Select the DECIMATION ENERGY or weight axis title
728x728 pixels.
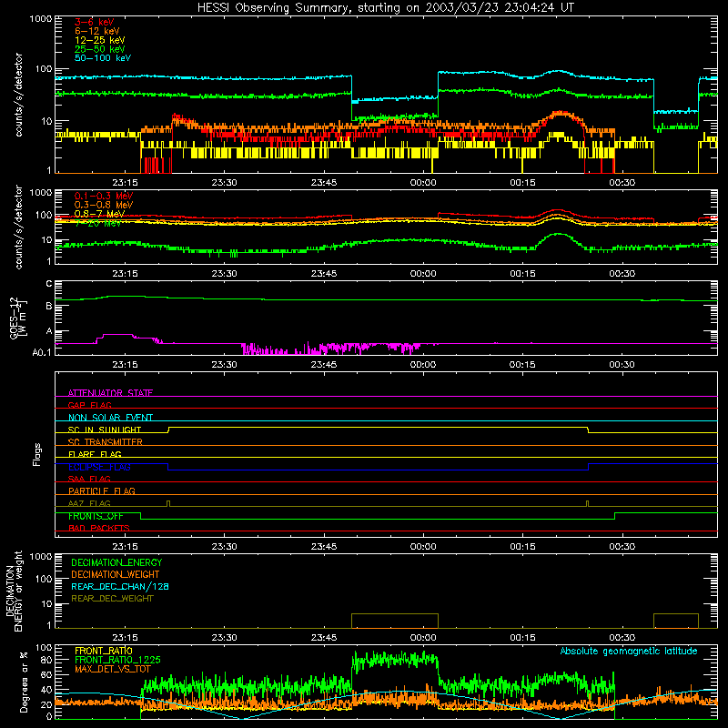[x=14, y=591]
